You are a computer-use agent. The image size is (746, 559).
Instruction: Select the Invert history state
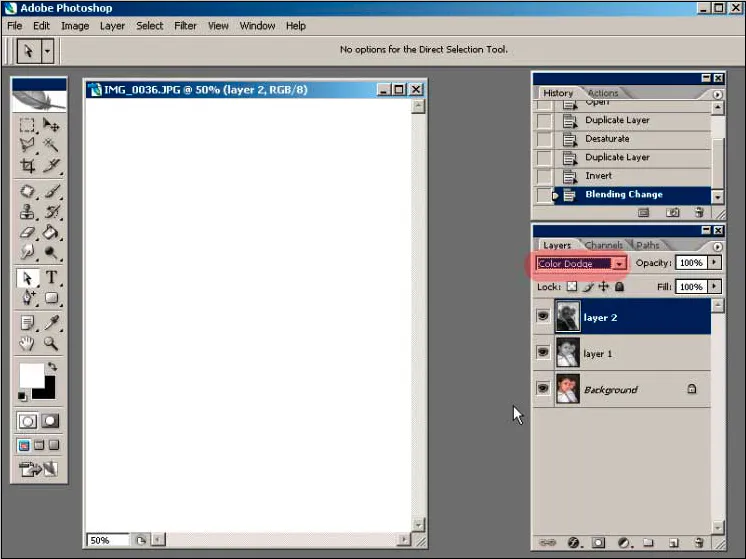pos(623,176)
